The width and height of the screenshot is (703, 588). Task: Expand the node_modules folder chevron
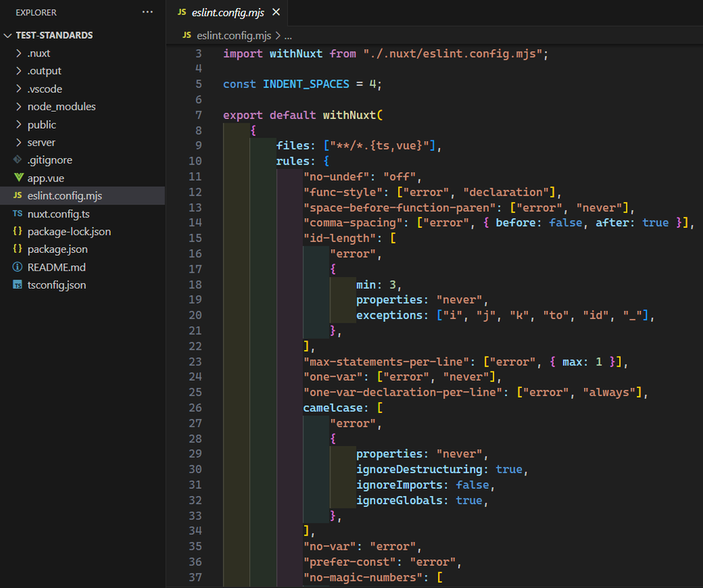pos(18,107)
